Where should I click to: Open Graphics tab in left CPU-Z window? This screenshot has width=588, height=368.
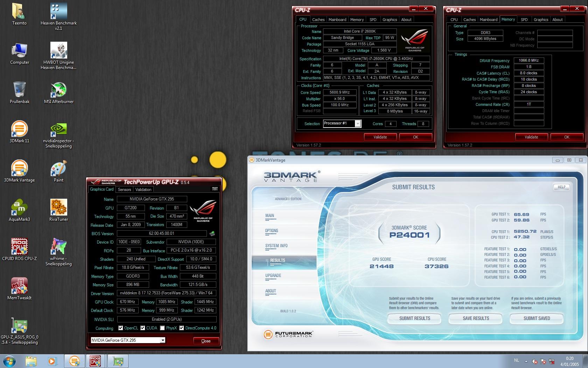click(390, 20)
